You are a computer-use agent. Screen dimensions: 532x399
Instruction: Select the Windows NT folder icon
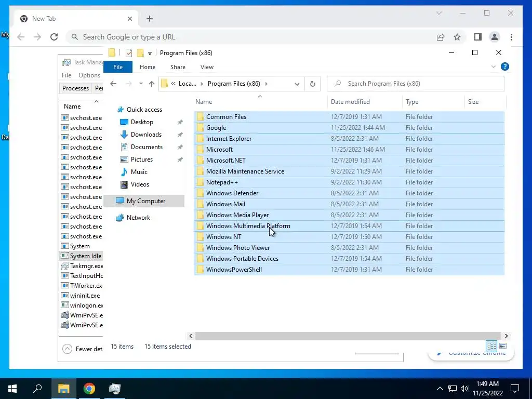pyautogui.click(x=200, y=237)
